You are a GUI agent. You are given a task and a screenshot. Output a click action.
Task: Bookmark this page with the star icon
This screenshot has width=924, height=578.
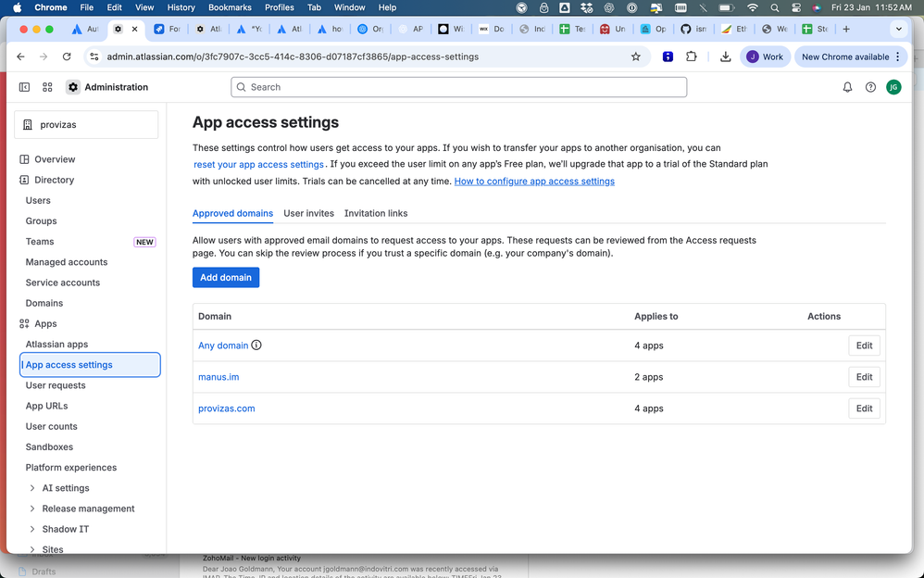(x=636, y=57)
